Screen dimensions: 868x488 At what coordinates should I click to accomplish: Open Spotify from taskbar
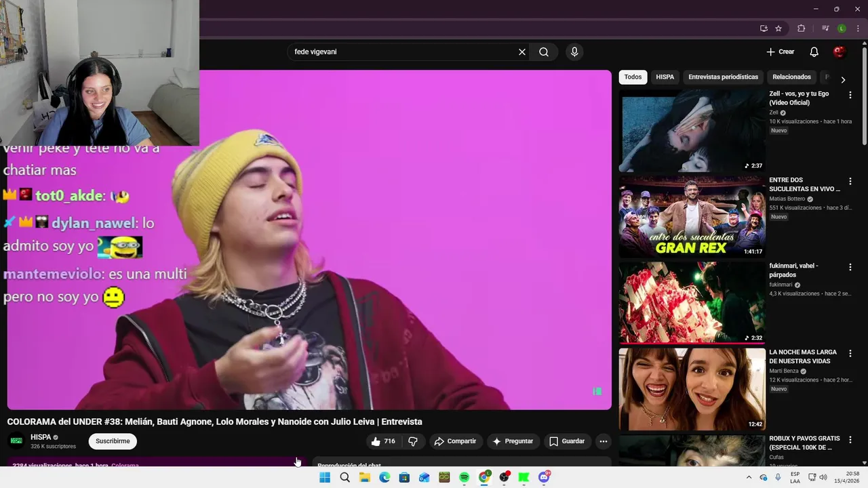click(464, 477)
